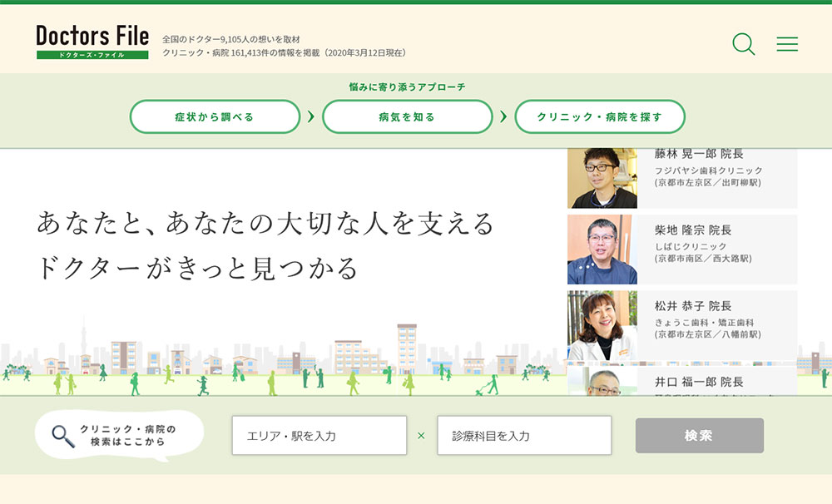Open the フジバヤシ歯科クリニック doctor link
This screenshot has height=504, width=832.
coord(708,170)
